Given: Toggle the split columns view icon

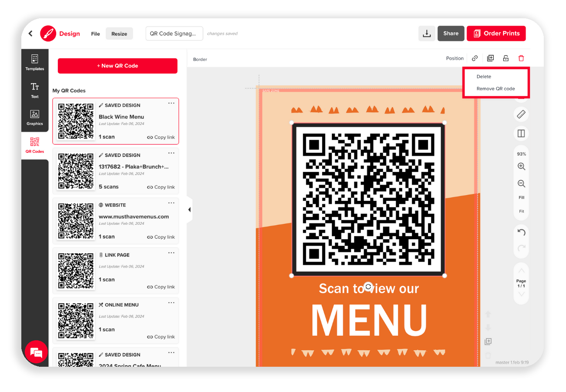Looking at the screenshot, I should click(521, 134).
